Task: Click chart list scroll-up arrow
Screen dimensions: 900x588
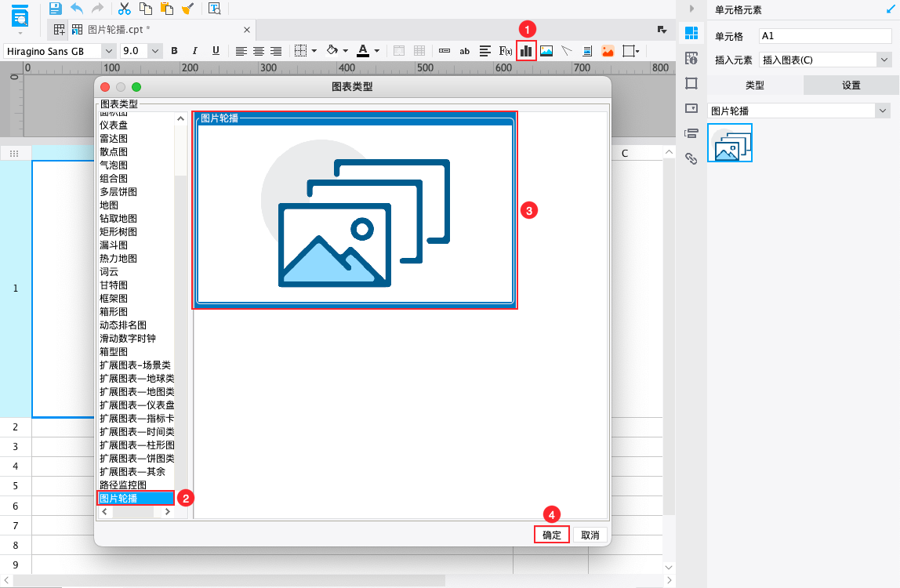Action: [x=181, y=118]
